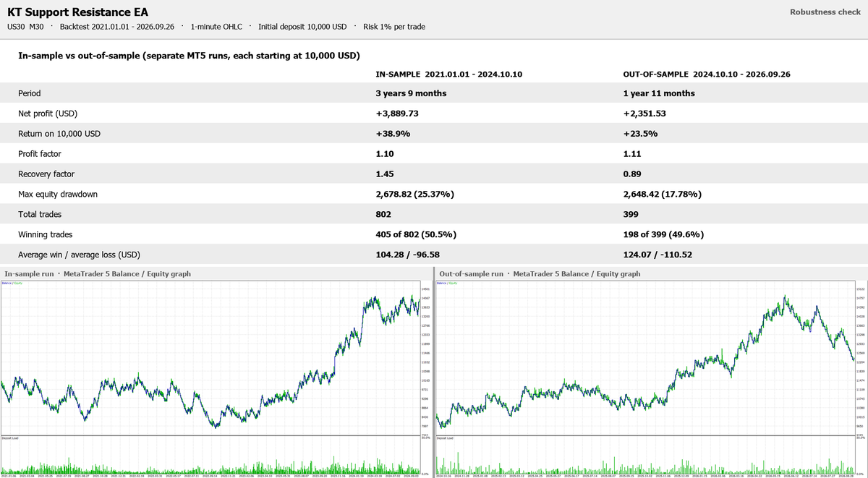Viewport: 868px width, 478px height.
Task: Select the in-sample Total trades value
Action: point(383,215)
